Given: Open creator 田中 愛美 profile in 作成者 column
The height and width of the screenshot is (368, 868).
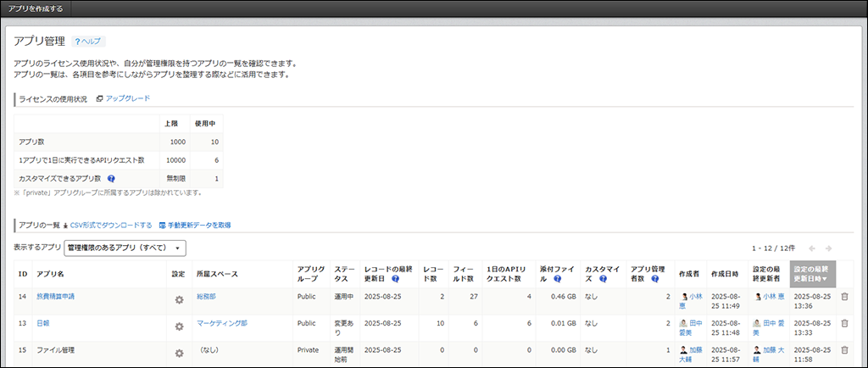Looking at the screenshot, I should pos(692,327).
